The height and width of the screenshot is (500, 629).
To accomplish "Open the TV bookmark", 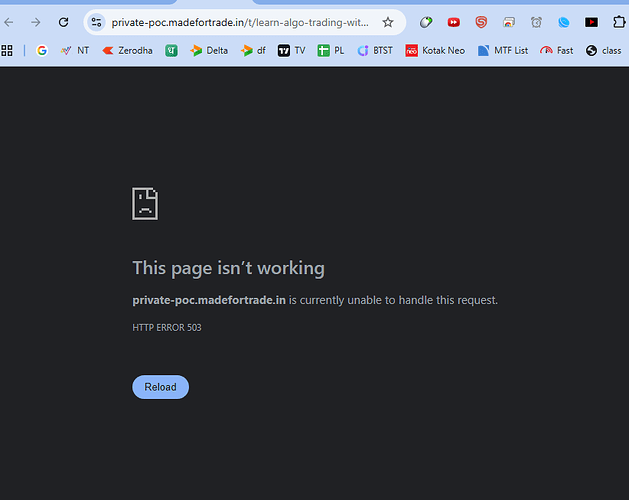I will coord(291,50).
